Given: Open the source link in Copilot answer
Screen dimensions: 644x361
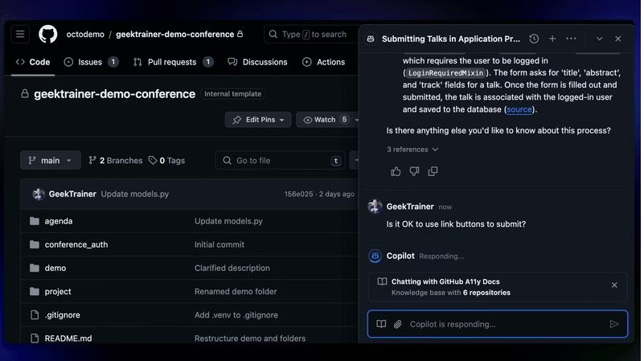Looking at the screenshot, I should pos(519,109).
